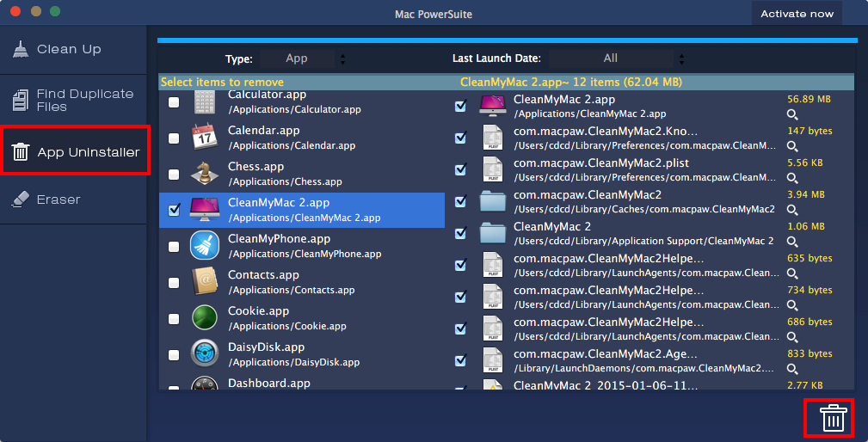Select the /Applications/Chess.app path text
Screen dimensions: 868x442
[x=285, y=181]
